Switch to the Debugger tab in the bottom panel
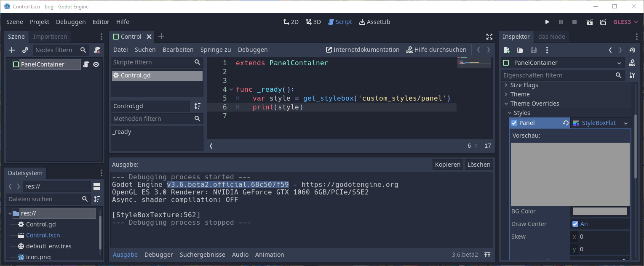 pyautogui.click(x=159, y=254)
